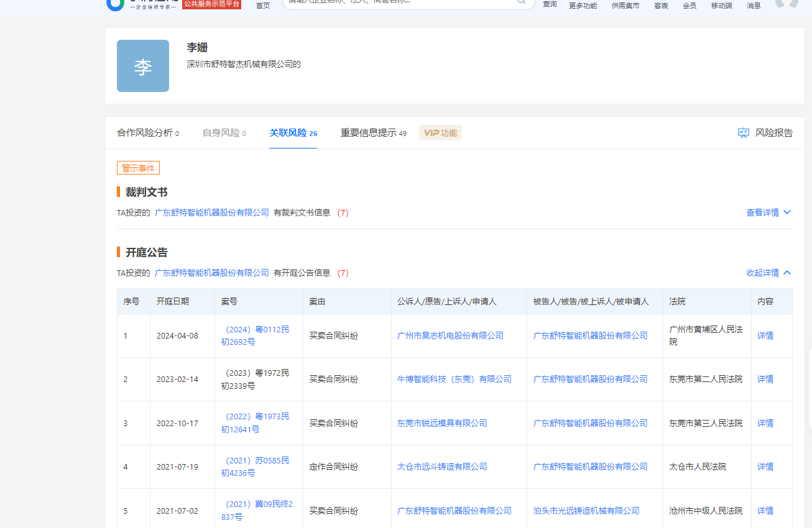Open case (2024)粤0112民初2692号
The height and width of the screenshot is (528, 812).
point(256,335)
